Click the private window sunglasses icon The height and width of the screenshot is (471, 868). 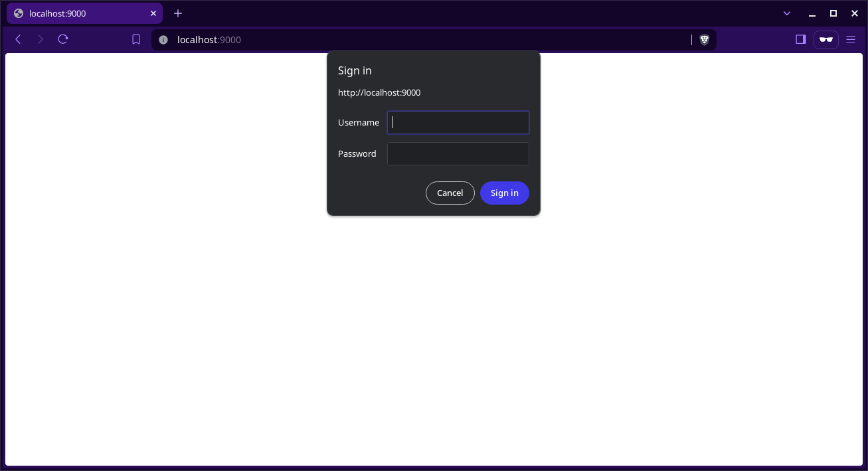click(x=825, y=40)
